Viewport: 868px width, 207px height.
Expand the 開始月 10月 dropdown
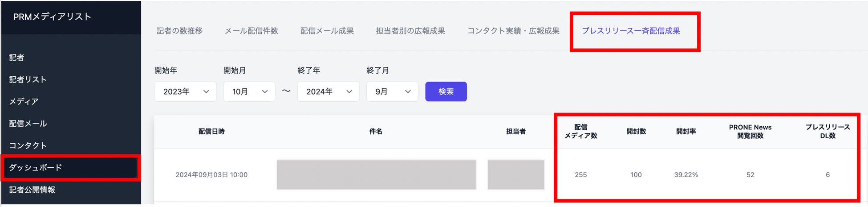click(x=249, y=91)
